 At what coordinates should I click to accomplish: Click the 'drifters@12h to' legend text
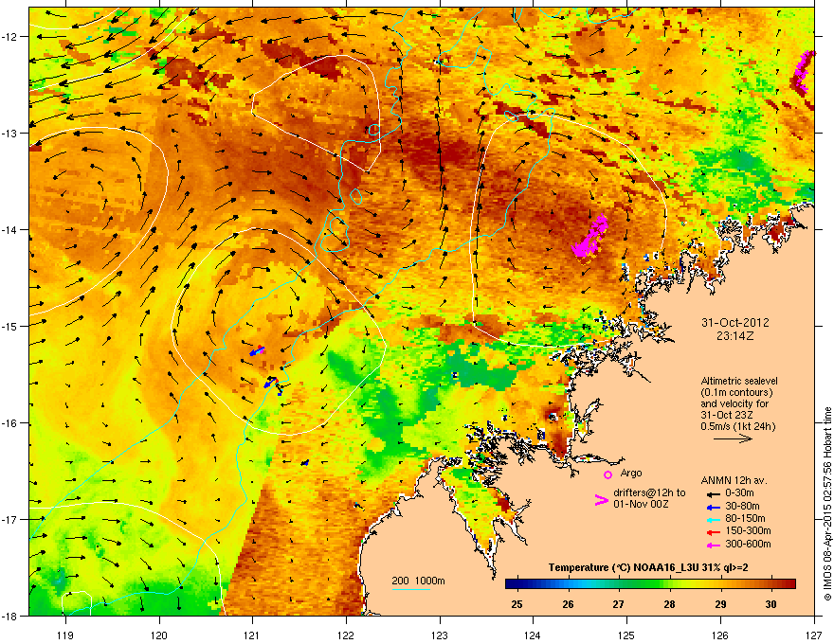point(649,492)
